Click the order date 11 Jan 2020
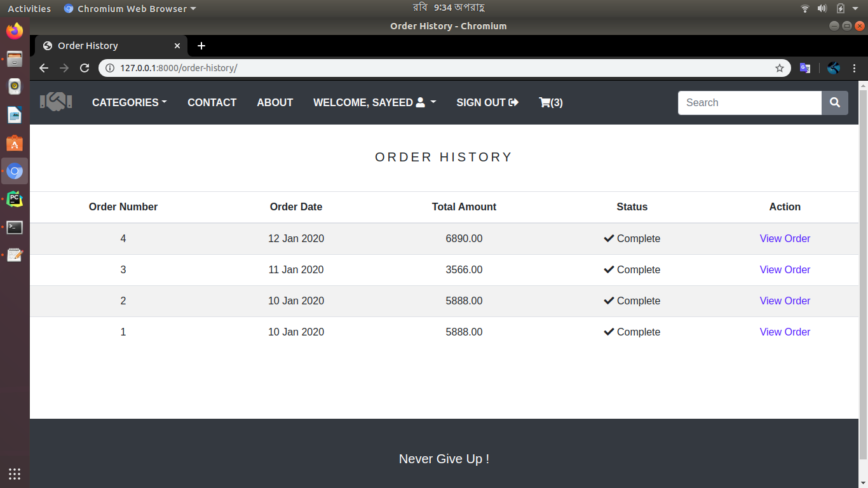 (x=296, y=270)
